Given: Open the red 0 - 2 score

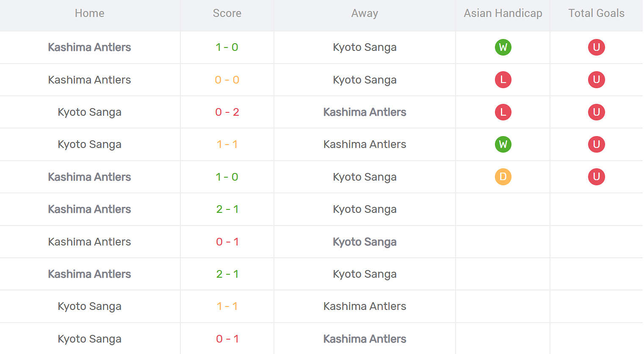Looking at the screenshot, I should click(227, 112).
